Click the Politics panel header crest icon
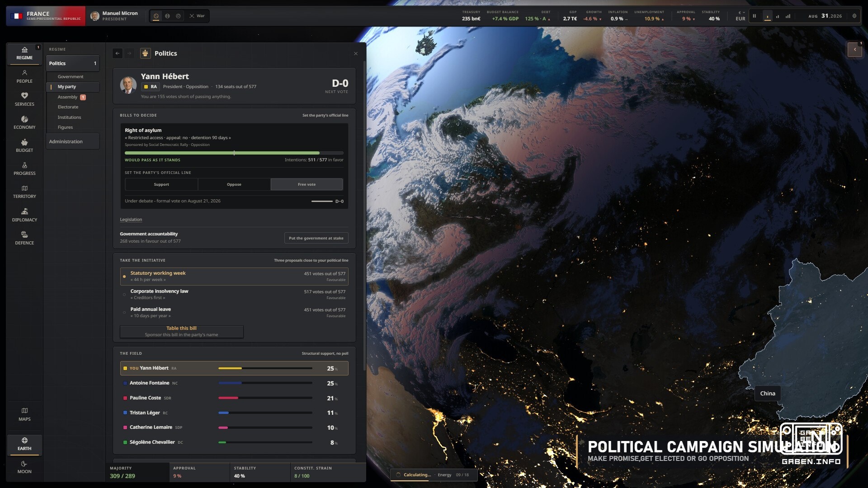 (x=145, y=53)
